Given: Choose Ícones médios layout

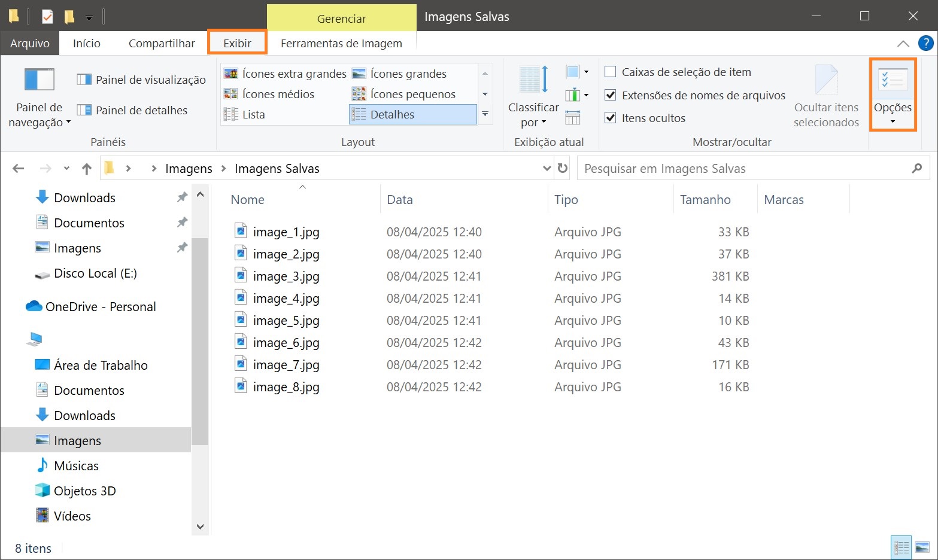Looking at the screenshot, I should tap(269, 94).
